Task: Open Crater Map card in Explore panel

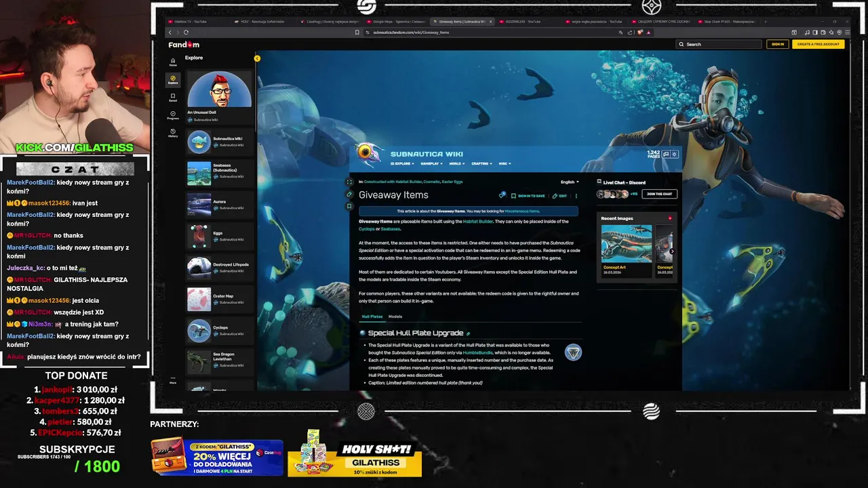Action: tap(219, 299)
